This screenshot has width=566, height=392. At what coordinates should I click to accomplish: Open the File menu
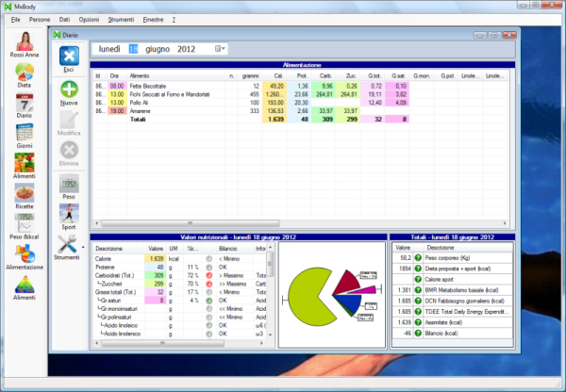click(x=15, y=20)
